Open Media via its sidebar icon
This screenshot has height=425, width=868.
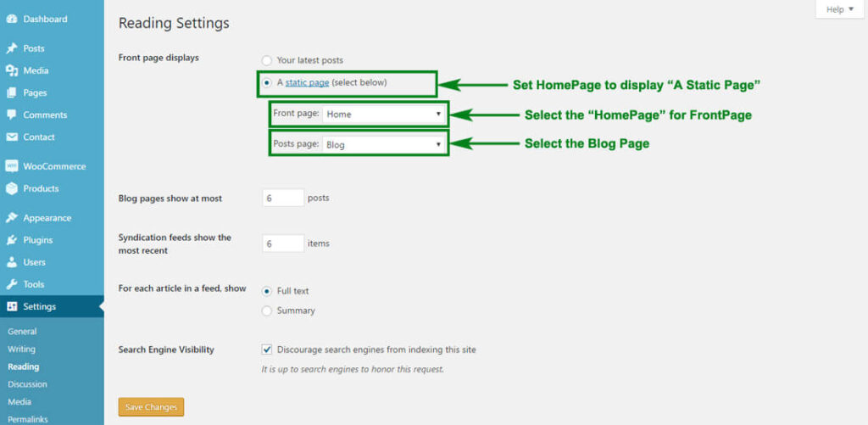tap(12, 70)
